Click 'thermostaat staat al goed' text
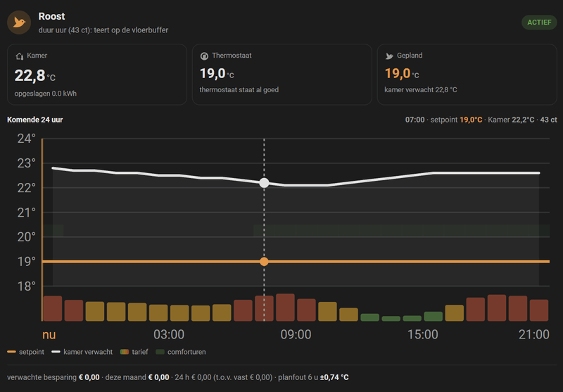The height and width of the screenshot is (392, 563). coord(239,90)
